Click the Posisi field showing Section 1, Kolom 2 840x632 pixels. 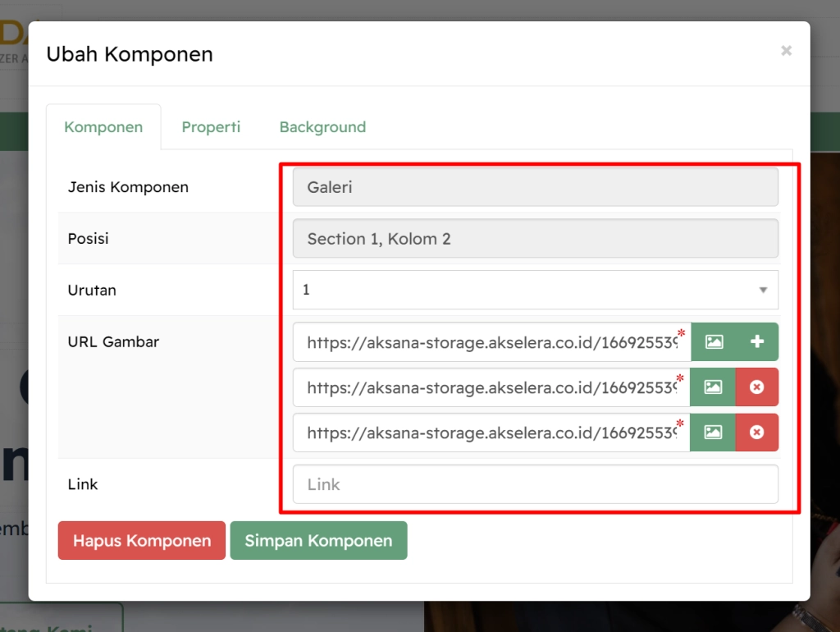pos(535,239)
